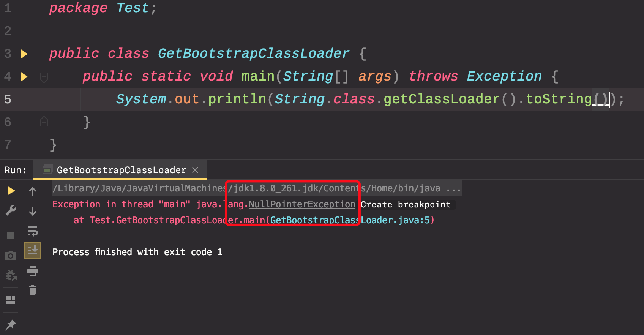Screen dimensions: 644x335
Task: Open the NullPointerException link in the console
Action: pos(302,204)
